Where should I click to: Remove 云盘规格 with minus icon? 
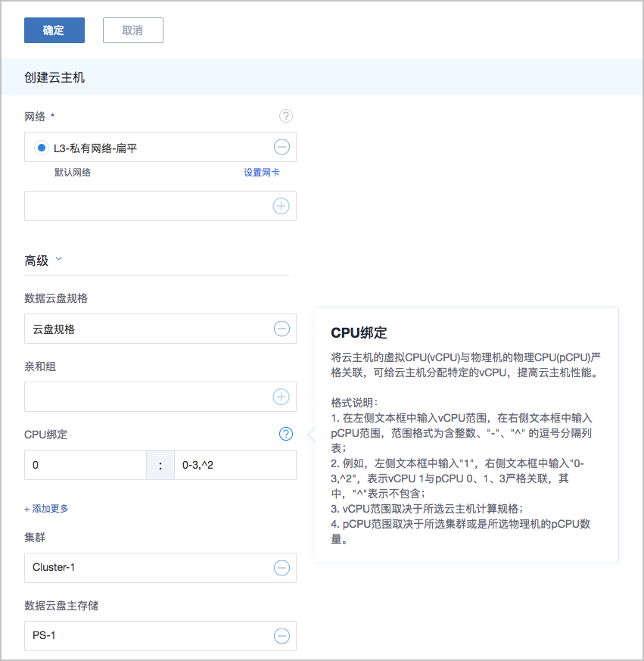point(282,329)
